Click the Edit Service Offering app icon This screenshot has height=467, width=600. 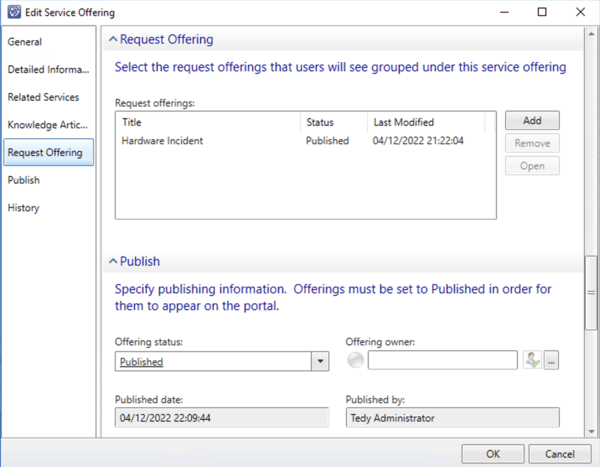click(14, 12)
